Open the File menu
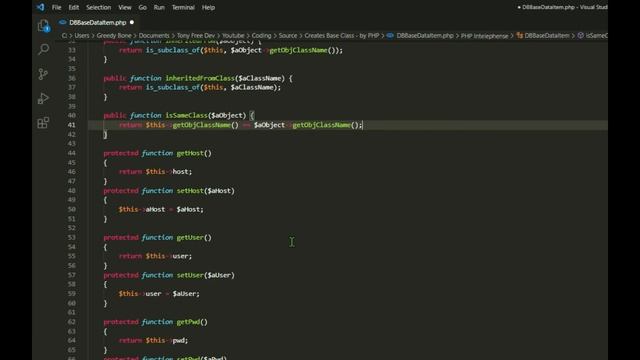Screen dimensions: 640x360 56,7
